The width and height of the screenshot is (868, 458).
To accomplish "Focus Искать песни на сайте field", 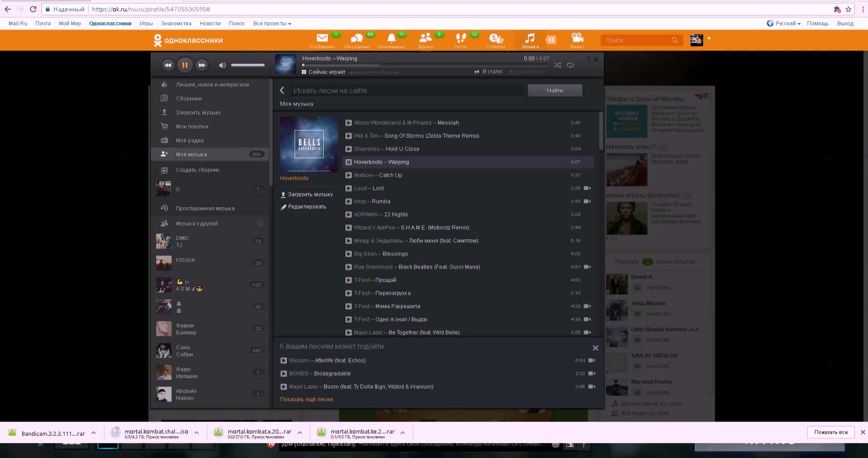I will tap(407, 90).
